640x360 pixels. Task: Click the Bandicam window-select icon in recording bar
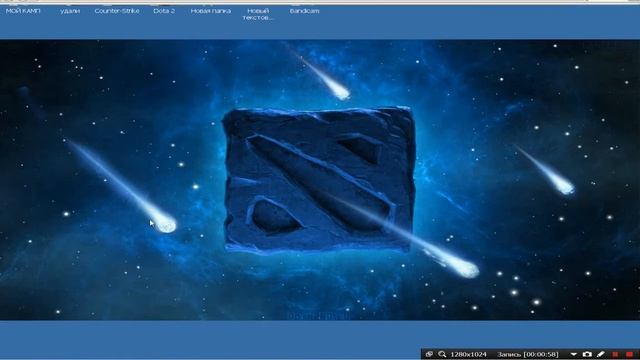[x=429, y=354]
